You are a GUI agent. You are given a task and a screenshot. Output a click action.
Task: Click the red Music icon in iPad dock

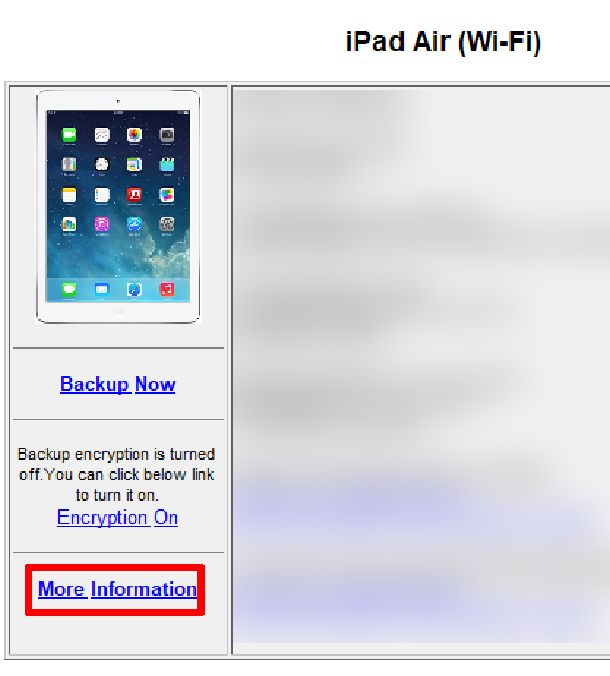click(167, 289)
